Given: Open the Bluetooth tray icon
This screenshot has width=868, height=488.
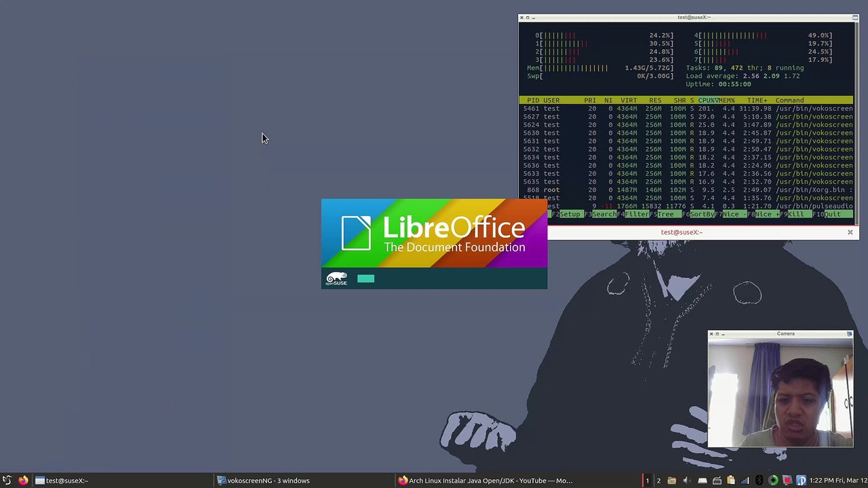Looking at the screenshot, I should 759,481.
